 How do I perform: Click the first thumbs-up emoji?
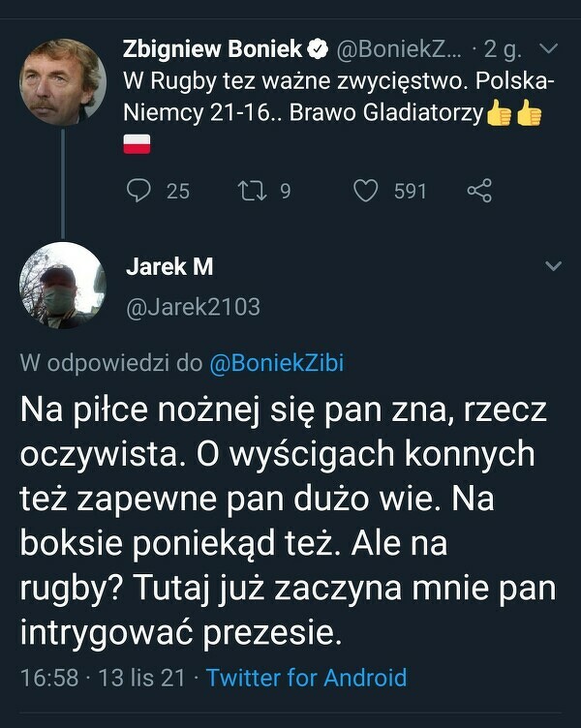pos(499,112)
